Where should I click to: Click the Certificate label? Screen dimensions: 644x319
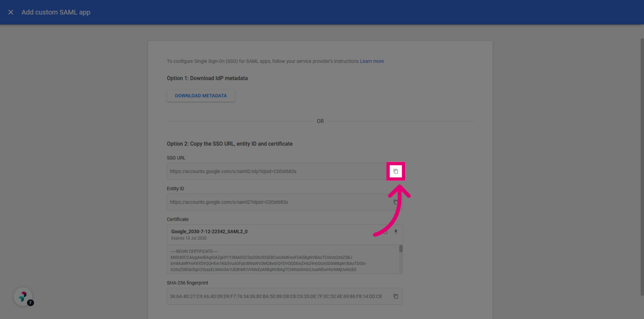(x=178, y=219)
